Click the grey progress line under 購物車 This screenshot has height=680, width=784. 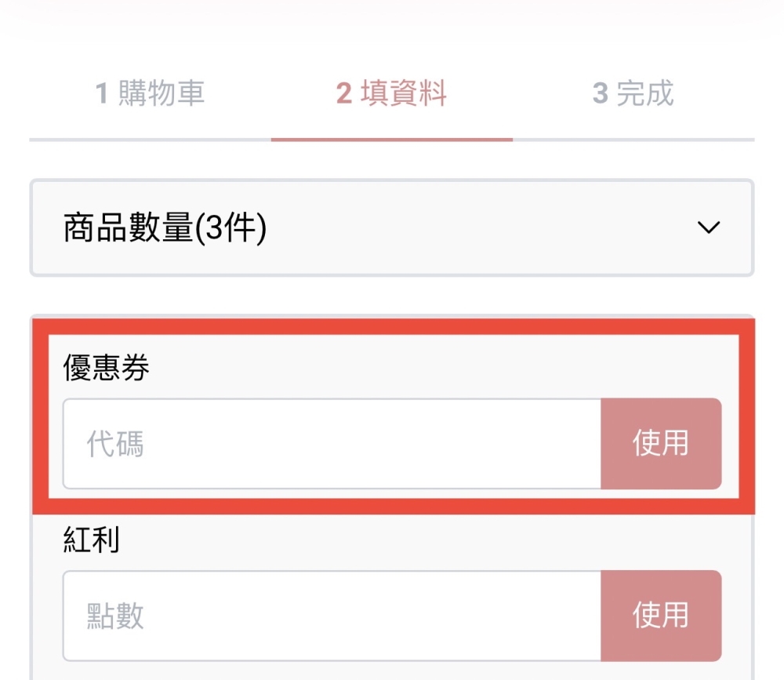point(150,140)
